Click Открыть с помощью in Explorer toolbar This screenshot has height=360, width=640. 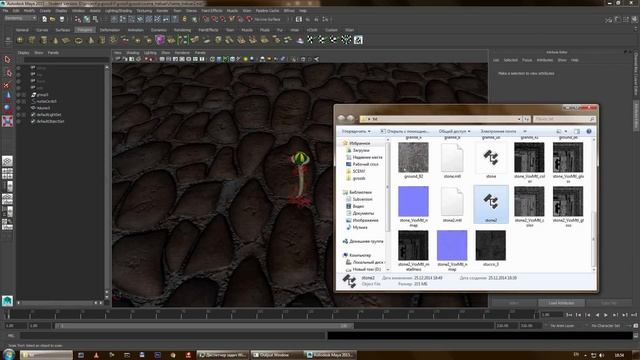coord(404,131)
